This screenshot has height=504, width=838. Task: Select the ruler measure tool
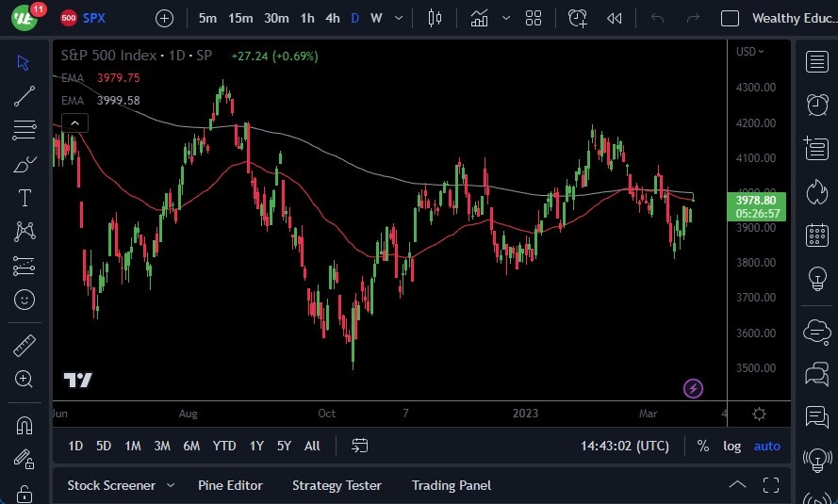pyautogui.click(x=25, y=346)
